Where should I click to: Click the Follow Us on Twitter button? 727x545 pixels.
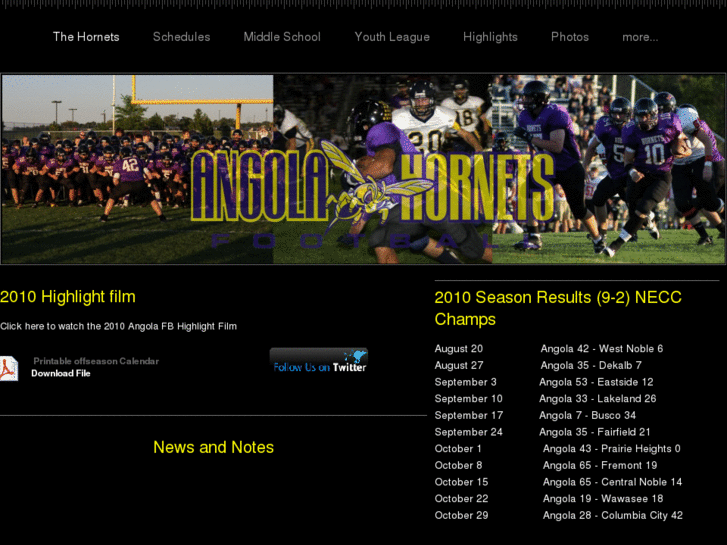[319, 360]
